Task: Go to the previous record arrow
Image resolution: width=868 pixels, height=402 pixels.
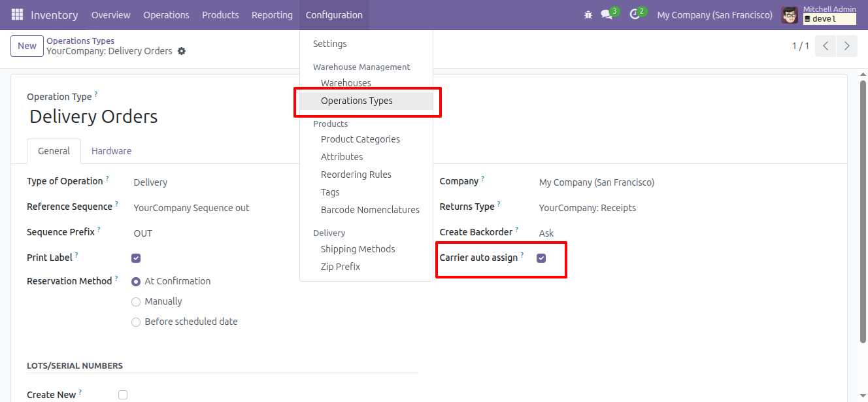Action: [826, 46]
